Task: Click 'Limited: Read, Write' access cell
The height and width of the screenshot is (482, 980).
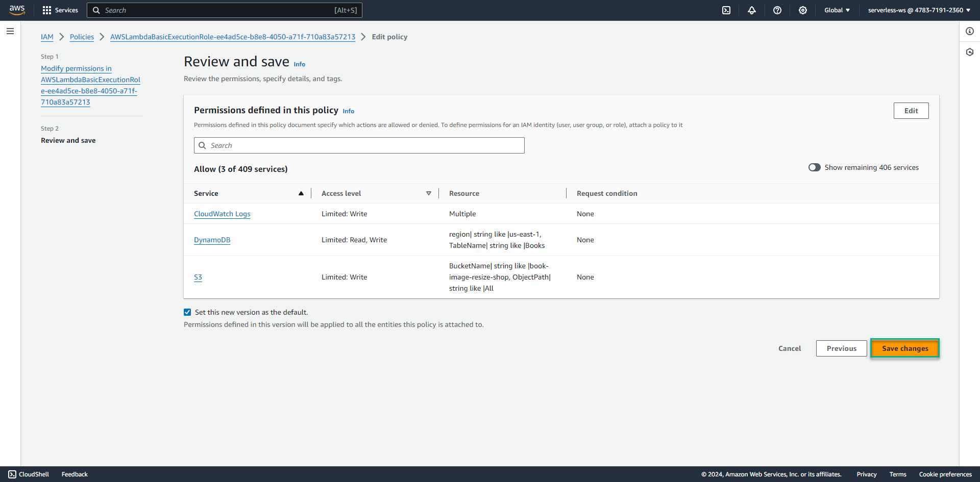Action: coord(354,240)
